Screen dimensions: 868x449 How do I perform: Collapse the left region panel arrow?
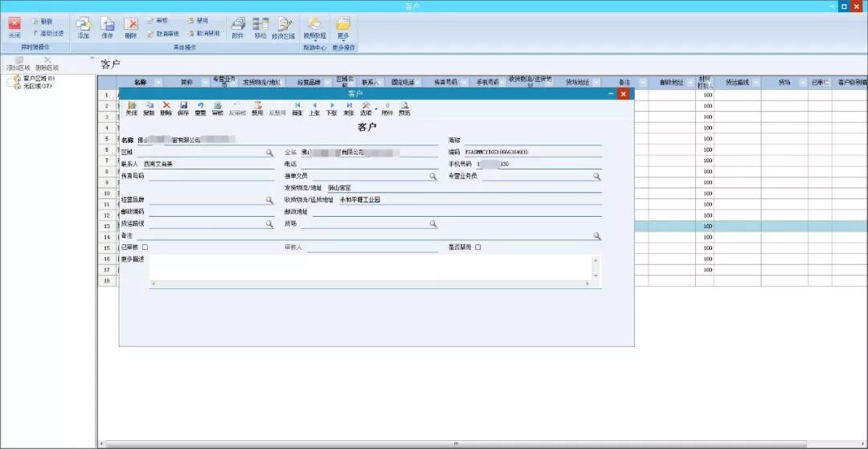click(92, 57)
